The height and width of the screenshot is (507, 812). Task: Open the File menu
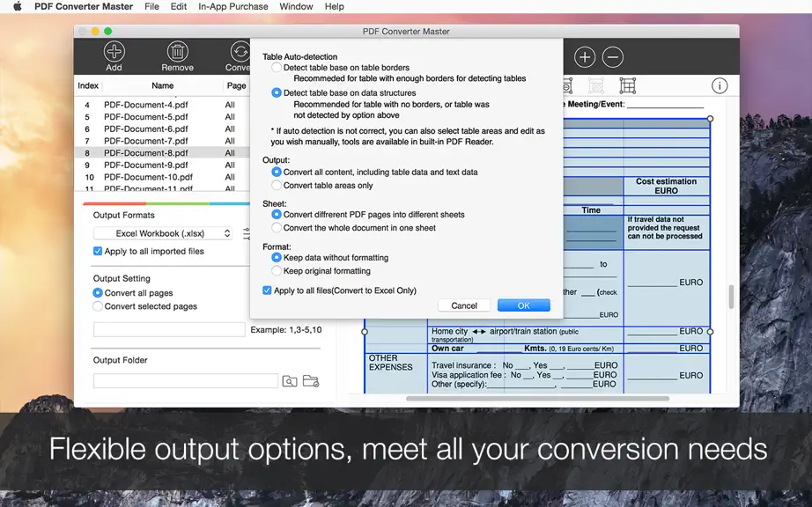(151, 7)
